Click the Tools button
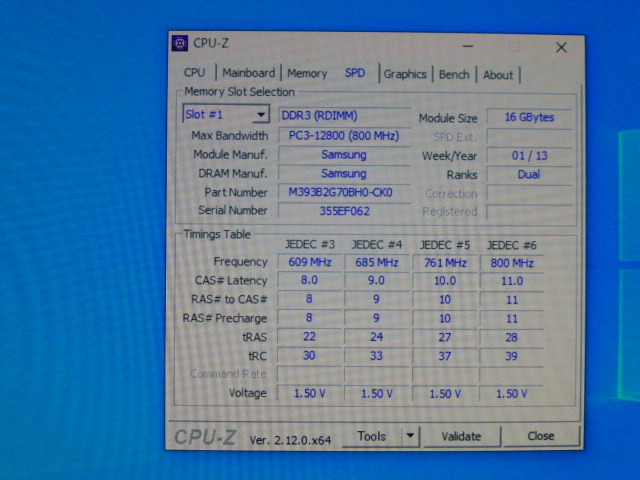Image resolution: width=640 pixels, height=480 pixels. coord(372,436)
